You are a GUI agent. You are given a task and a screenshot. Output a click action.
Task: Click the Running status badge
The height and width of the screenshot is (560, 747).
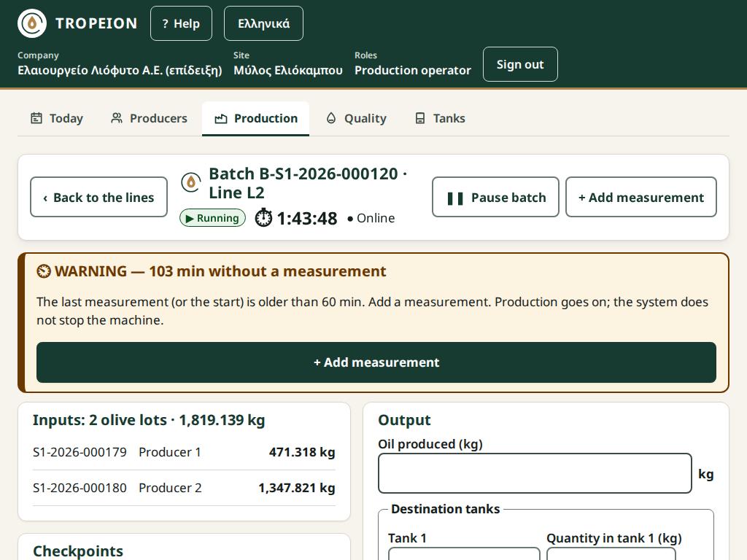click(x=212, y=218)
